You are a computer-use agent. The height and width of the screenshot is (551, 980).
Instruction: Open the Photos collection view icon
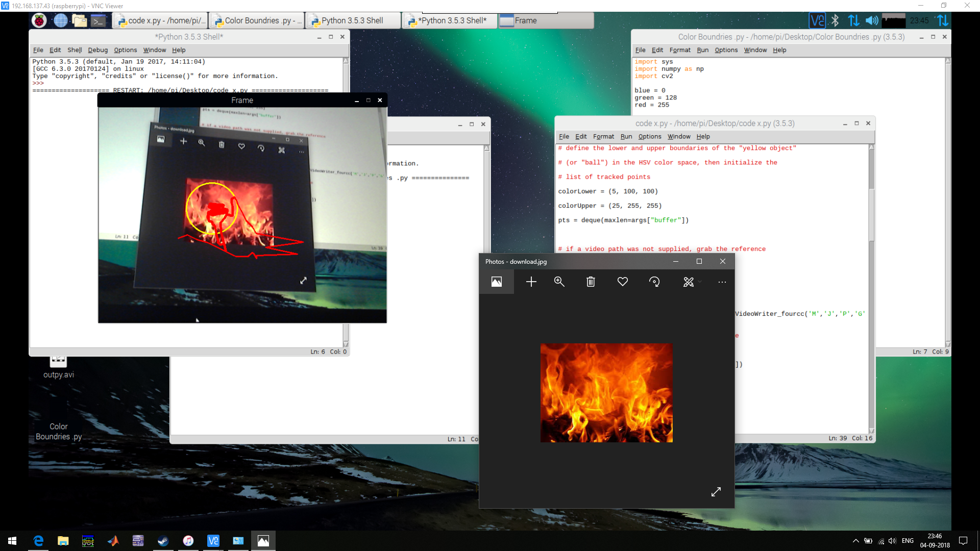(x=496, y=282)
